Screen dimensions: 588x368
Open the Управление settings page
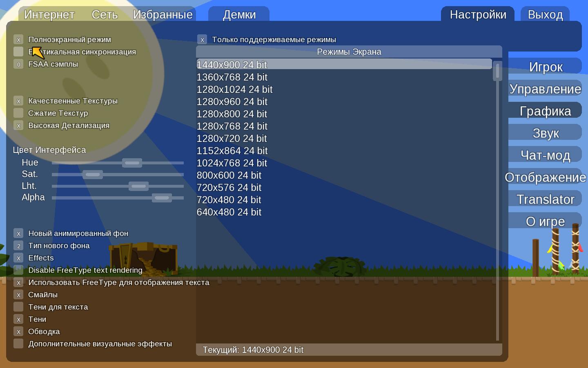click(546, 89)
